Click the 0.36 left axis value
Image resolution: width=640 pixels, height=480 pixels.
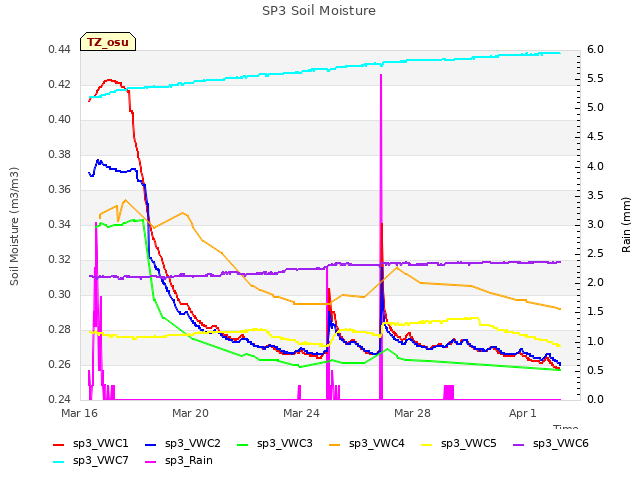(60, 190)
